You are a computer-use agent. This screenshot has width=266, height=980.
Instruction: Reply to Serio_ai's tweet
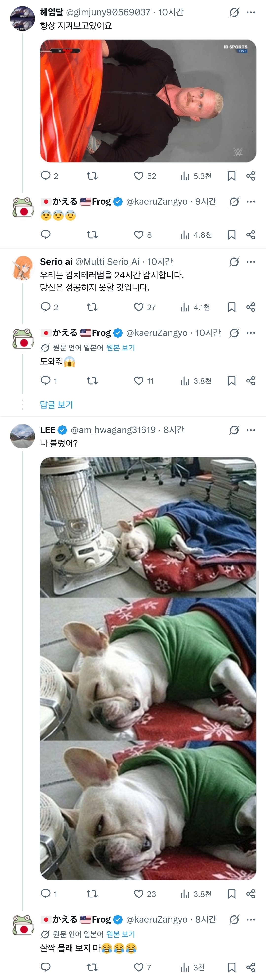click(46, 307)
